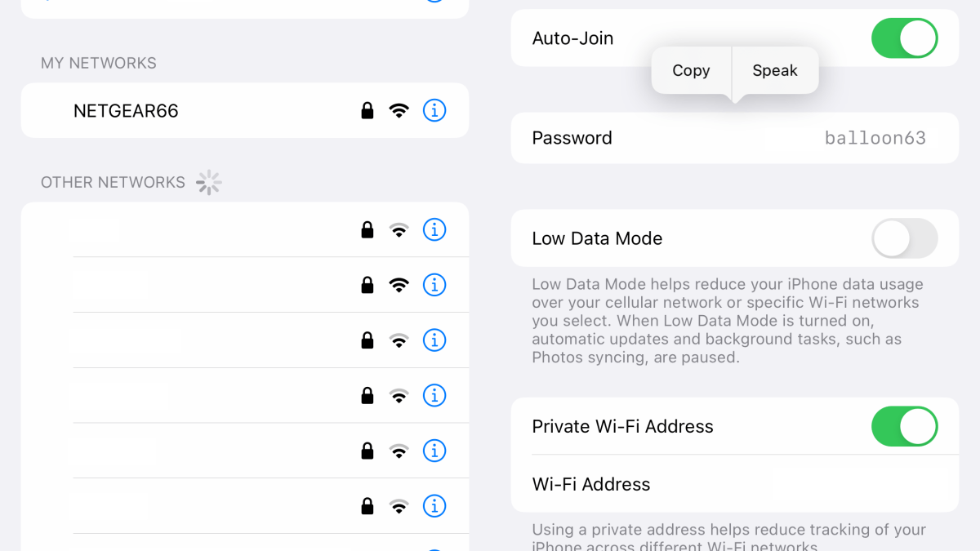Join the second network in Other Networks
This screenshot has width=980, height=551.
[x=245, y=285]
